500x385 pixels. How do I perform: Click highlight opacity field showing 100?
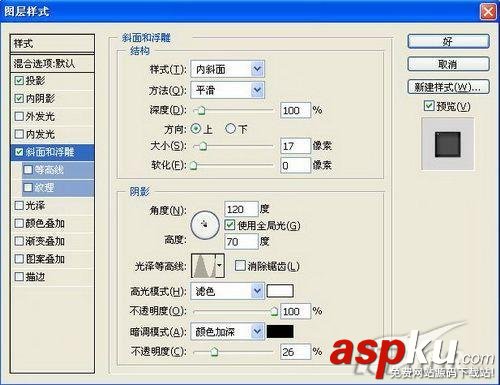pyautogui.click(x=295, y=312)
